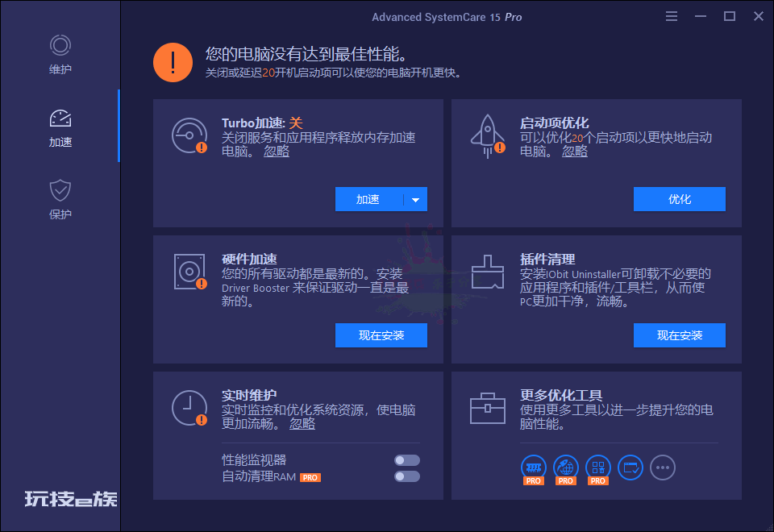Click the orange warning exclamation icon
Screen dimensions: 774x532
click(173, 63)
